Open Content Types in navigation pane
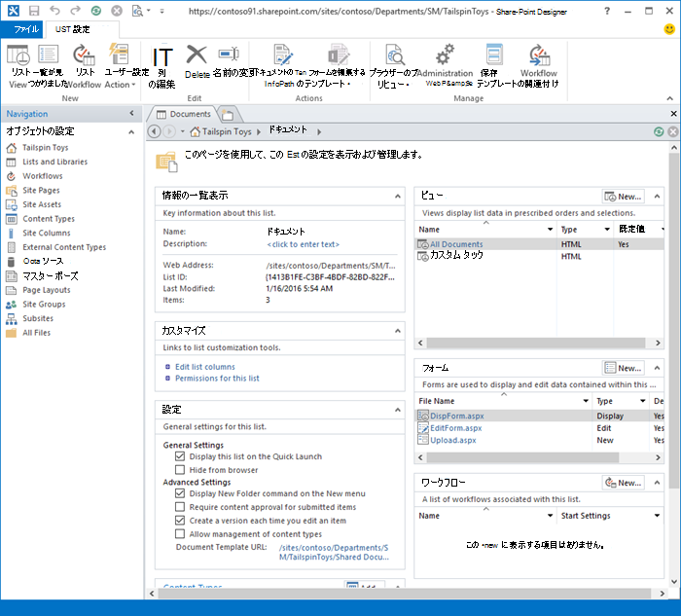The image size is (681, 616). tap(49, 219)
